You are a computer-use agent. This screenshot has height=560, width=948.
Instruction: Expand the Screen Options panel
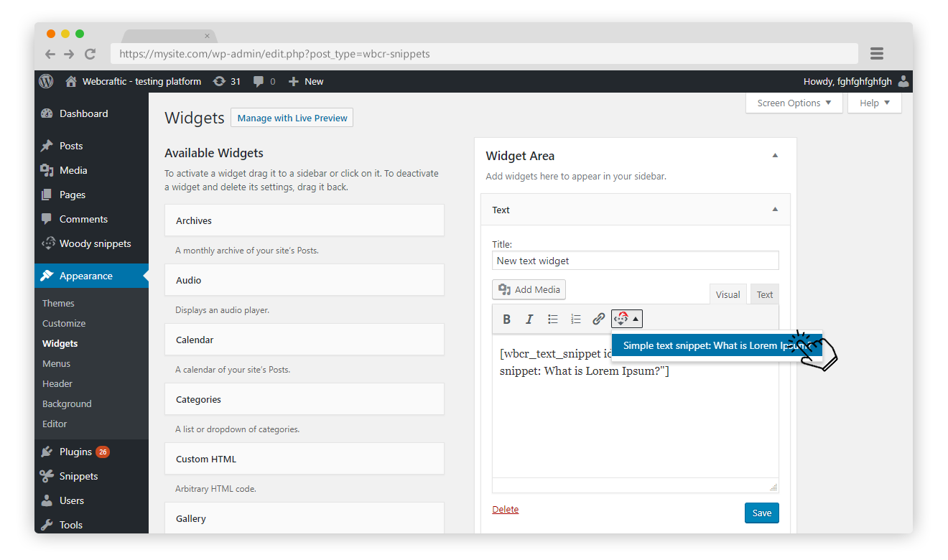[794, 103]
